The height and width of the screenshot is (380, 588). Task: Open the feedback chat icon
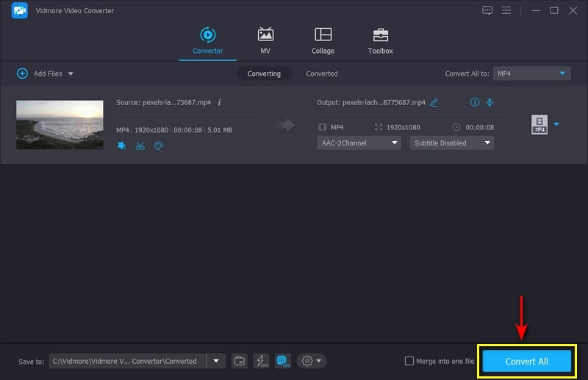(487, 10)
